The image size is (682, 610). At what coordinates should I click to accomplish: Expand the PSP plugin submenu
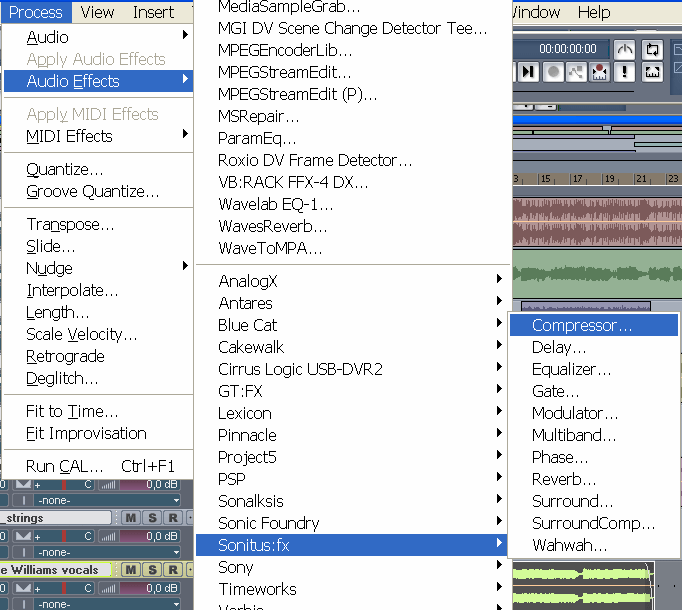pos(351,479)
